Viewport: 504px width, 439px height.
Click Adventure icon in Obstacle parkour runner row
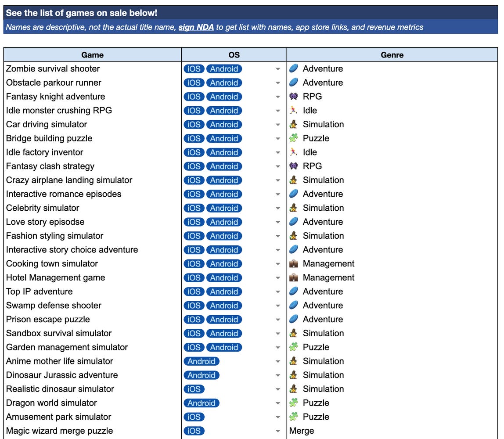coord(293,82)
